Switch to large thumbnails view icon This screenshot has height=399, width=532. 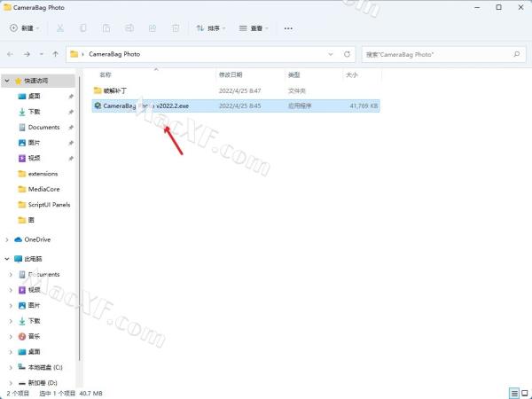(525, 394)
